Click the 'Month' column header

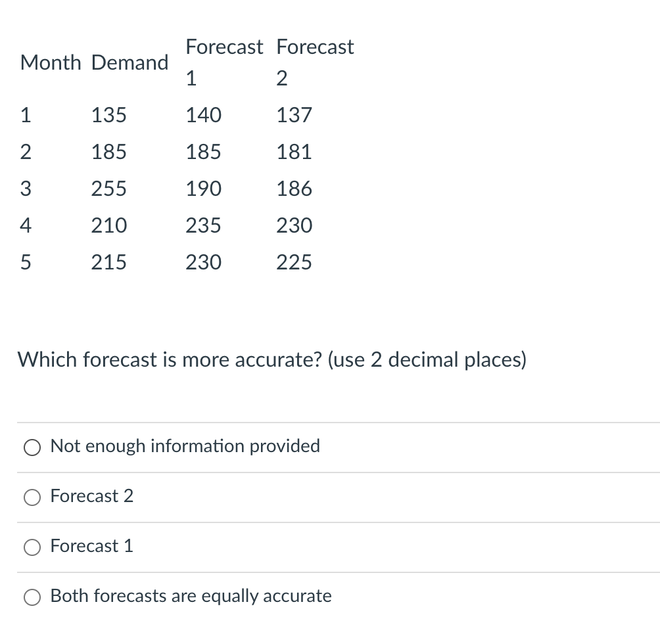pos(51,62)
